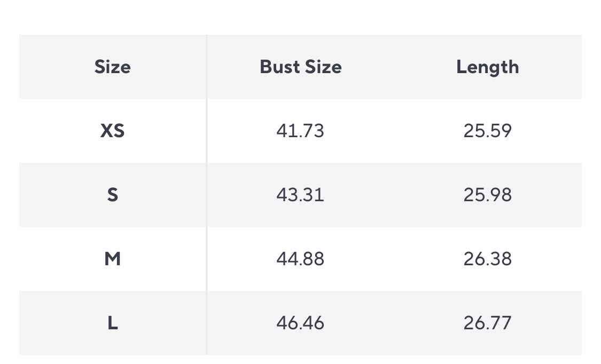The image size is (601, 364).
Task: Click the 41.73 bust size value
Action: tap(300, 131)
